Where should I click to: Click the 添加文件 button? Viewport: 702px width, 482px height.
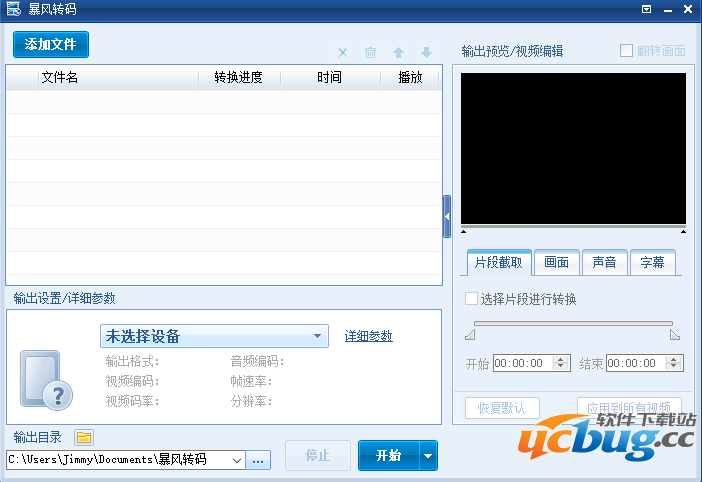51,45
